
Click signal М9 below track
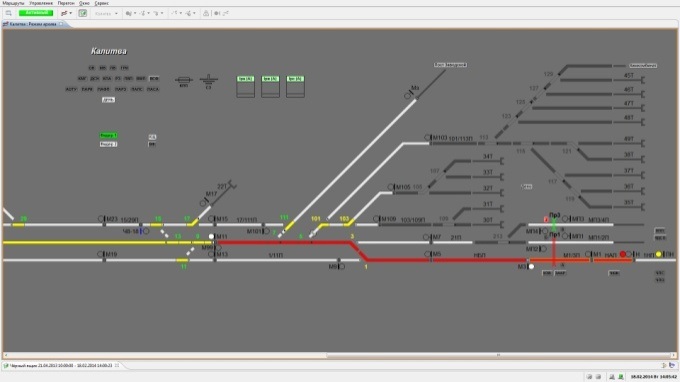pyautogui.click(x=342, y=267)
